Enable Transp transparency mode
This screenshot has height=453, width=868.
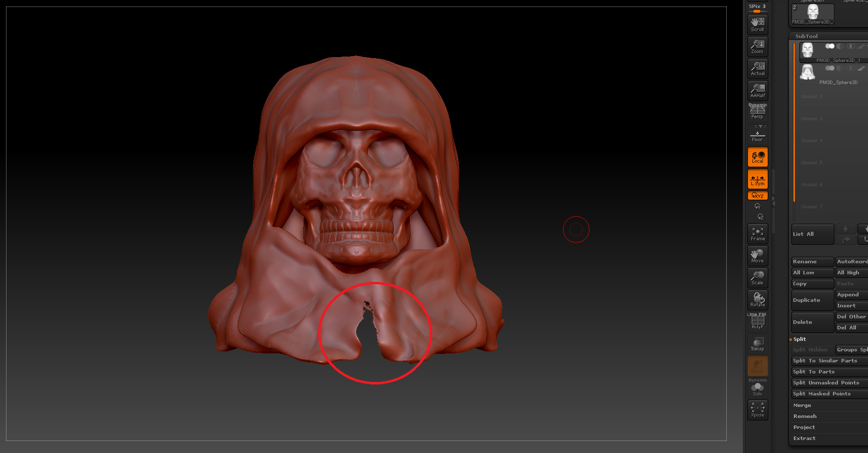click(757, 344)
